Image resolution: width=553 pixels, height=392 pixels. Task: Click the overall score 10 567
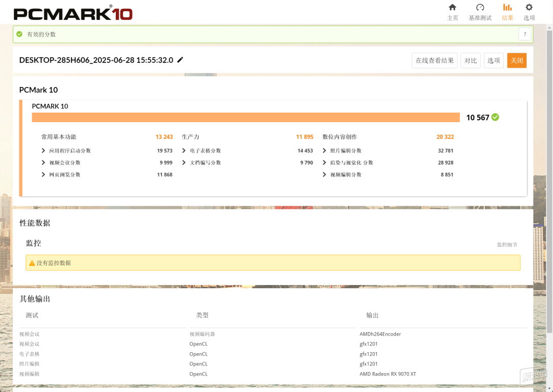point(478,117)
